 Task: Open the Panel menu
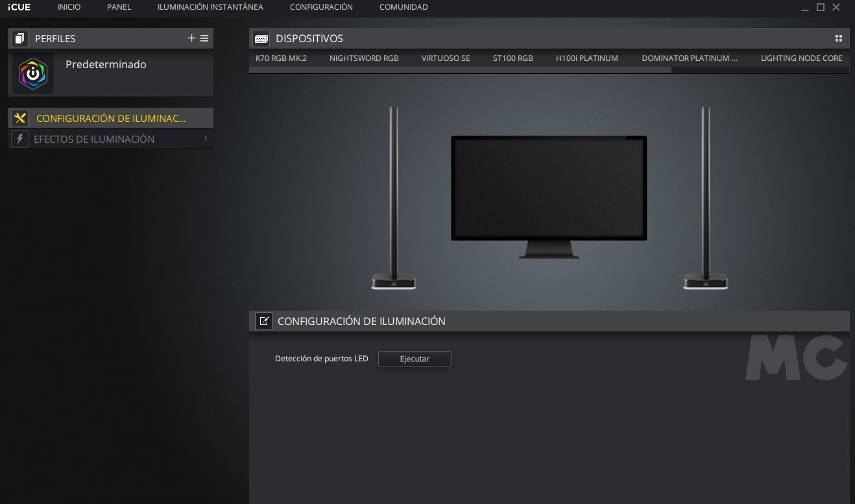click(119, 7)
